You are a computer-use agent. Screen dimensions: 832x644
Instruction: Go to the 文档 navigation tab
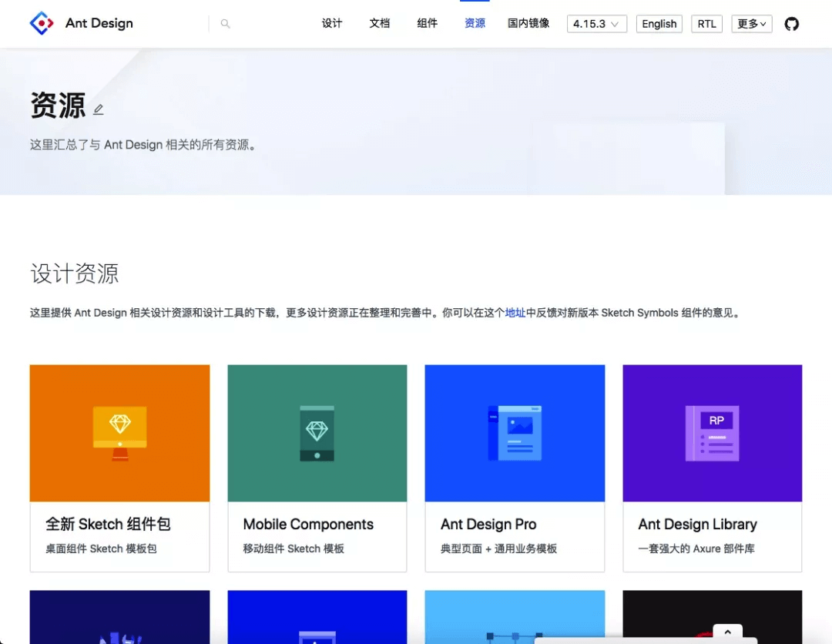(x=380, y=23)
